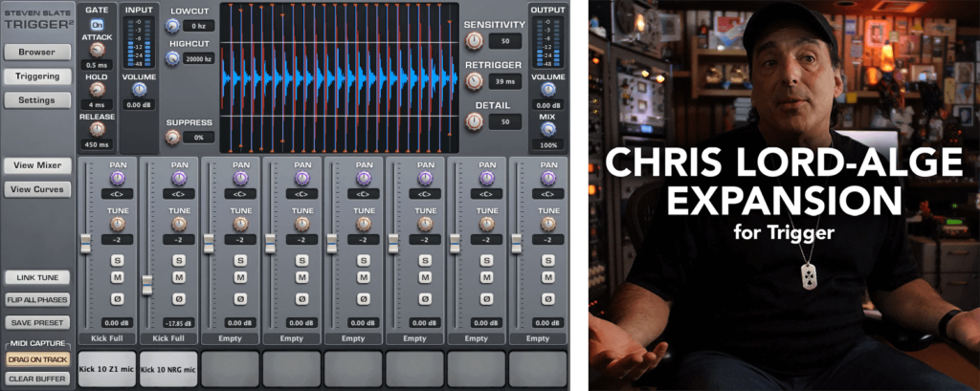Mute the last Empty channel strip

[x=548, y=277]
